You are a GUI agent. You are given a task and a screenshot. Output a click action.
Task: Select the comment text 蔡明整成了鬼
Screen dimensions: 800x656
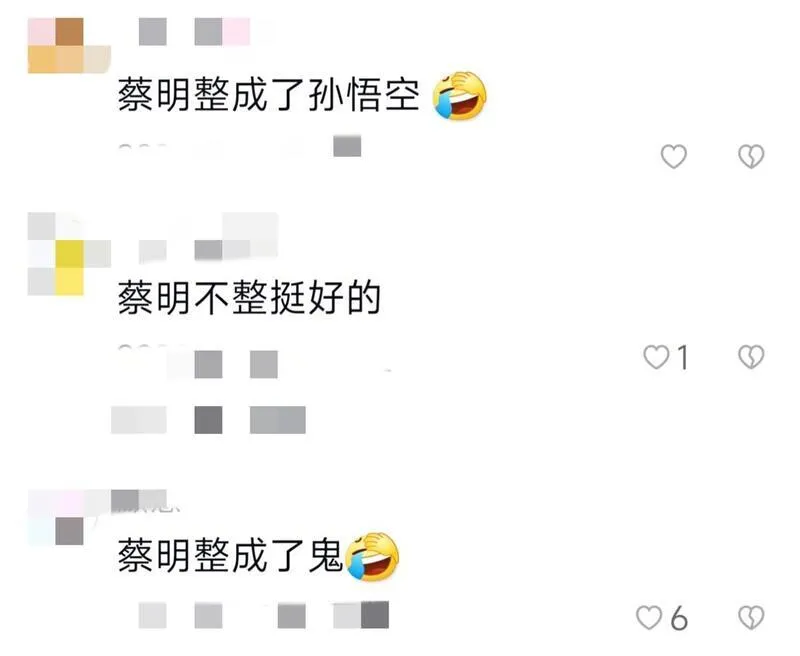point(231,556)
